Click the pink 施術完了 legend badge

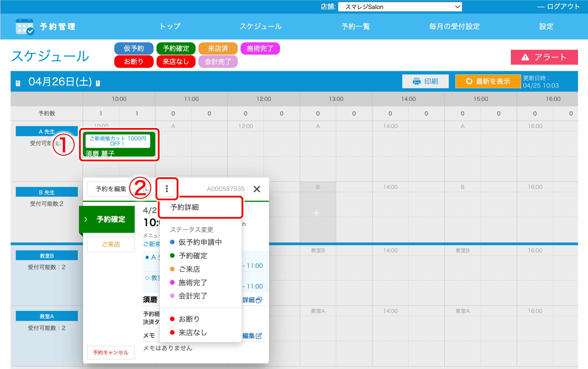(260, 48)
